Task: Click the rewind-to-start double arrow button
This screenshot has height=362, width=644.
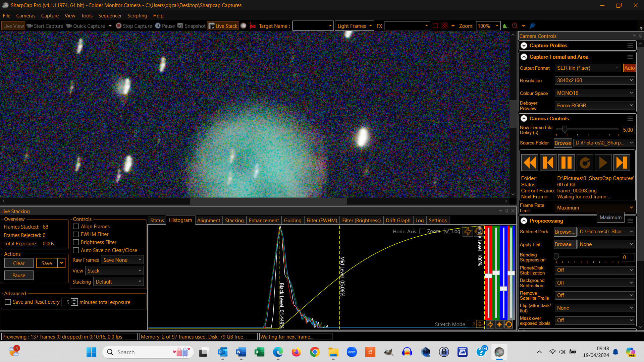Action: 530,163
